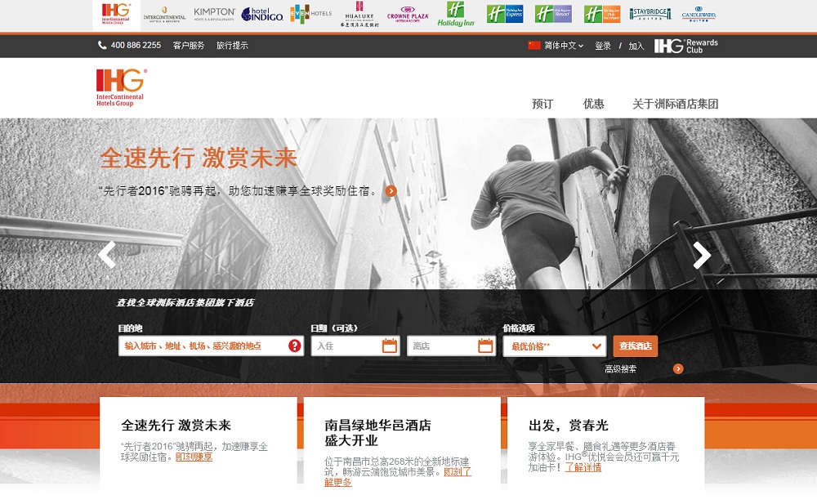Open the Holiday Inn brand logo
The width and height of the screenshot is (817, 504).
[456, 14]
